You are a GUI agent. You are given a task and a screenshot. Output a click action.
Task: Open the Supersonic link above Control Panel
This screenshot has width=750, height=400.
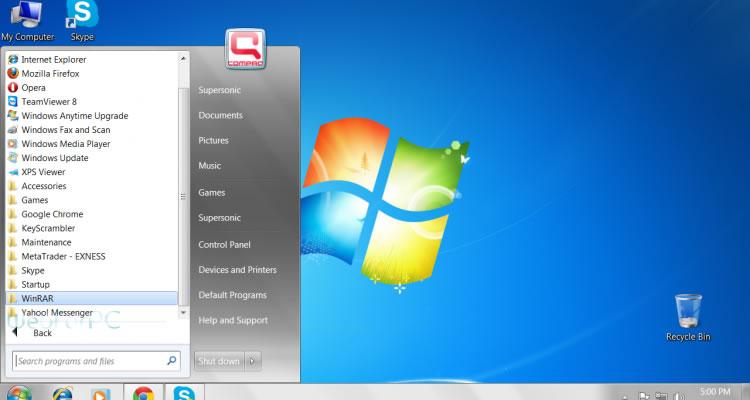click(x=220, y=218)
